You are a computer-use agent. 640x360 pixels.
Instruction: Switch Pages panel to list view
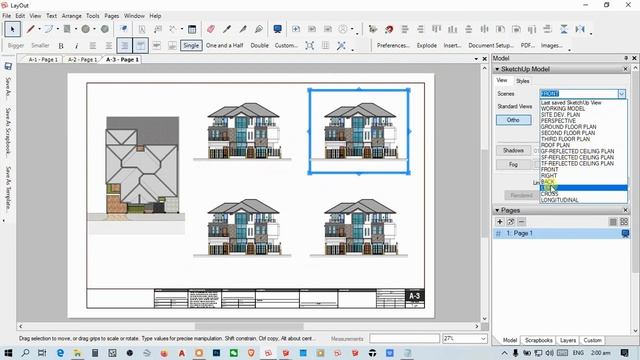click(x=613, y=222)
